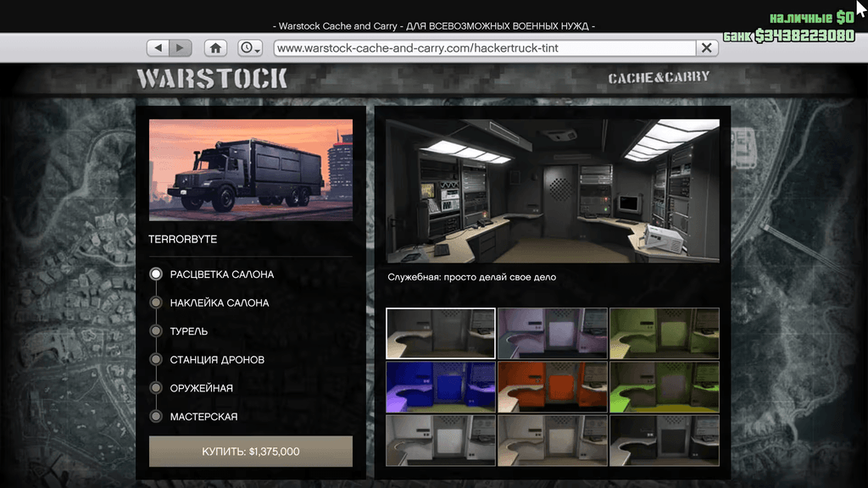Click the Terrorbyte truck image
This screenshot has width=868, height=488.
coord(251,170)
